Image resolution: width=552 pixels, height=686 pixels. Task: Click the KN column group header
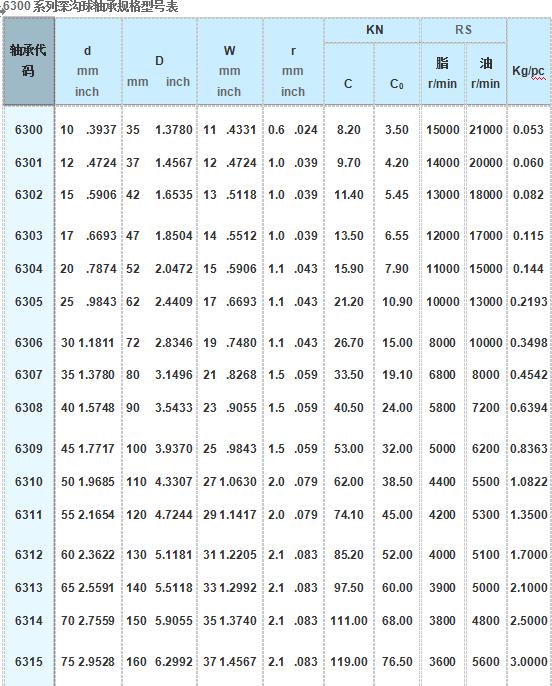(374, 30)
